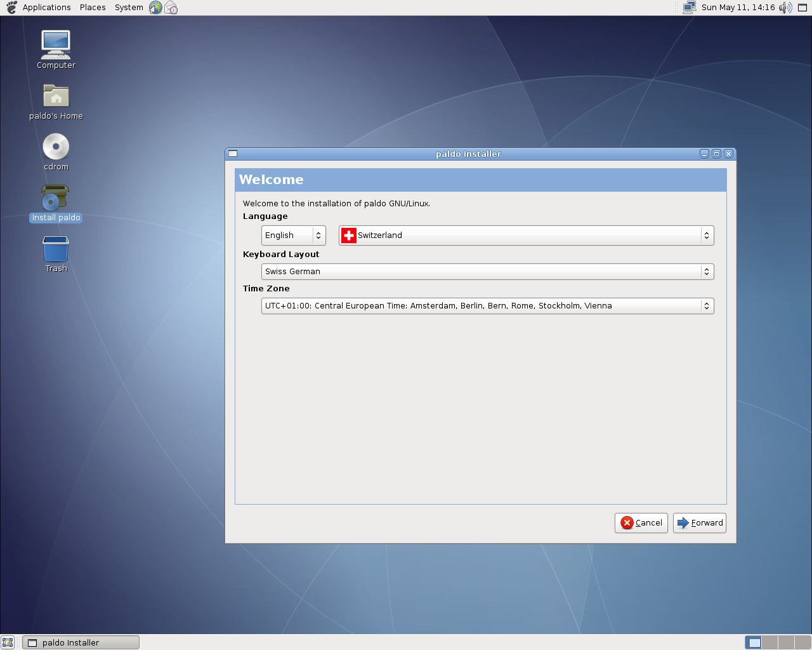This screenshot has width=812, height=650.
Task: Click the paldo Installer title bar
Action: pos(468,154)
